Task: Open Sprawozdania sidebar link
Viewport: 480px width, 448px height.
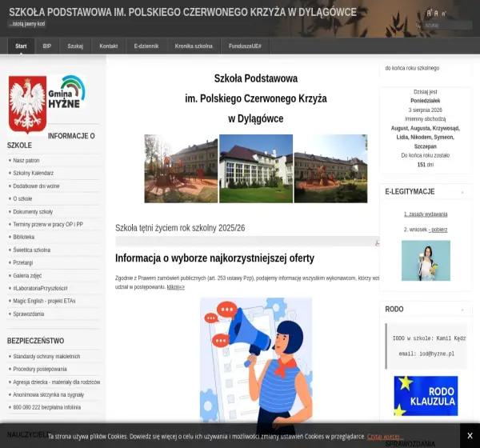Action: click(x=29, y=314)
